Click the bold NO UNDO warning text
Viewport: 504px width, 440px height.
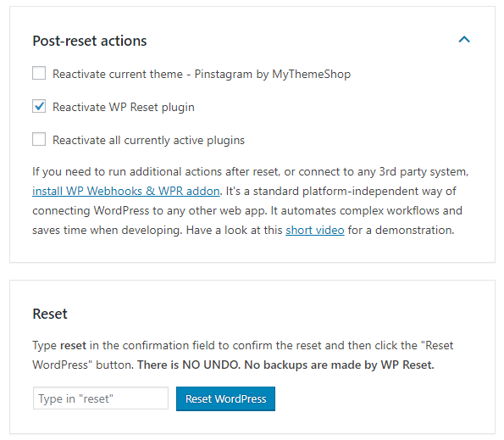211,365
